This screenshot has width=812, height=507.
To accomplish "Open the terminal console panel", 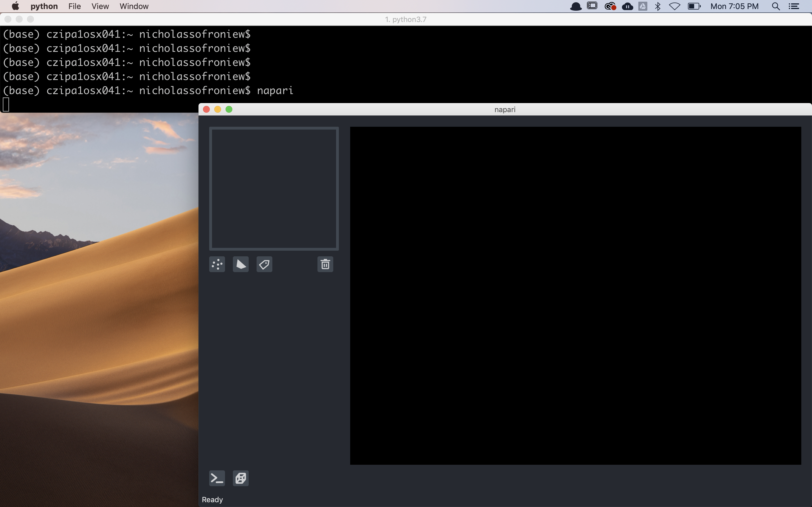I will [217, 478].
